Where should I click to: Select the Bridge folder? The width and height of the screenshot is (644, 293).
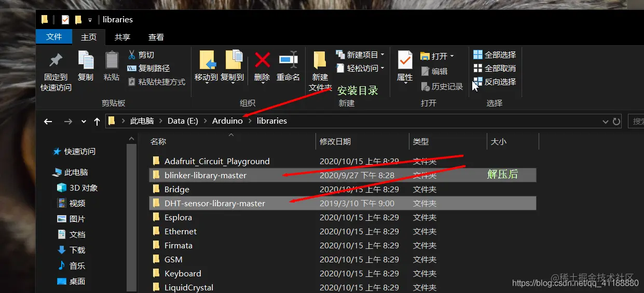(x=342, y=189)
